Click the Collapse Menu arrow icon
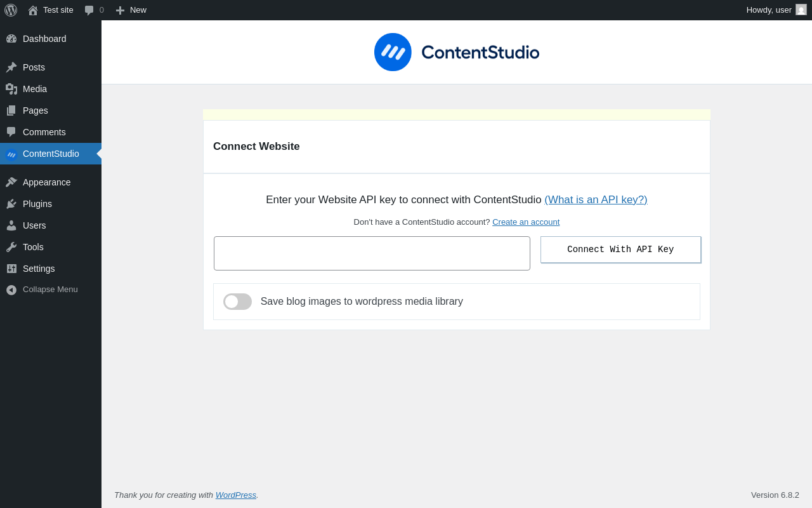 [x=11, y=290]
